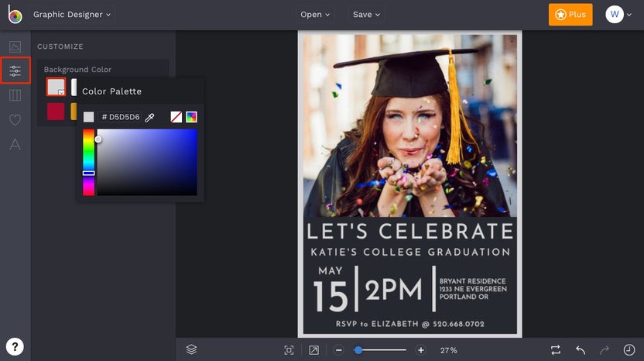Select the Customize sliders sidebar icon
644x361 pixels.
pos(15,70)
